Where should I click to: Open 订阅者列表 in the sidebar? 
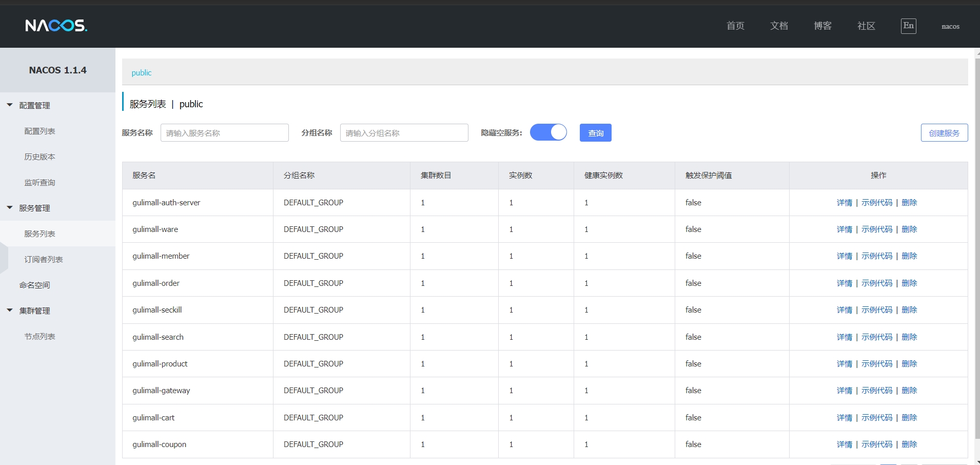[x=44, y=260]
